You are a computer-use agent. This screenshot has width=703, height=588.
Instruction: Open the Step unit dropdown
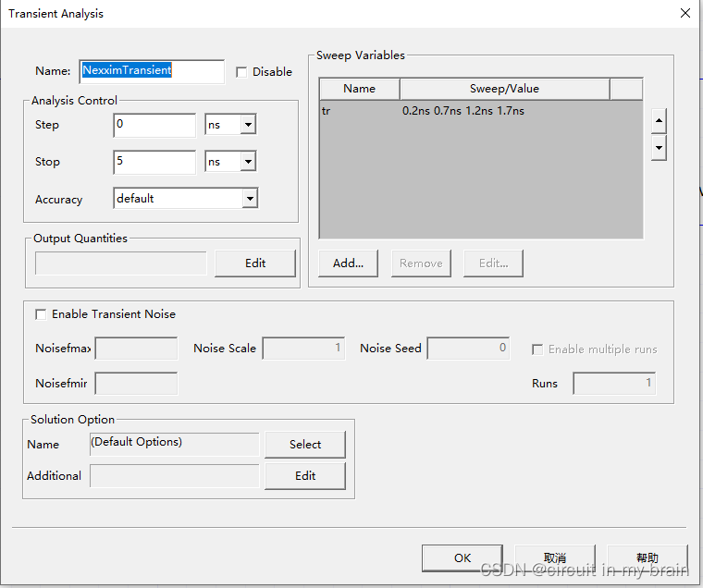tap(248, 125)
